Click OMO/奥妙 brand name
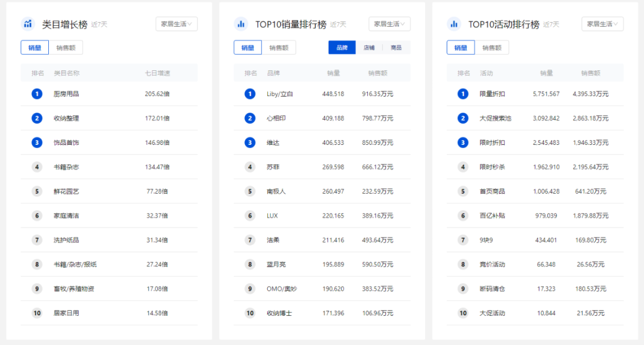Screen dimensions: 644x345 (x=281, y=289)
